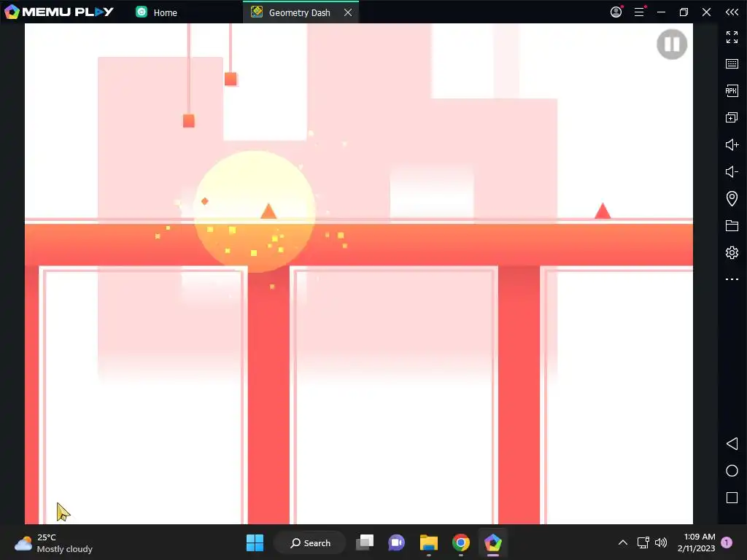Tap the Android home circle button
The width and height of the screenshot is (747, 560).
point(732,470)
